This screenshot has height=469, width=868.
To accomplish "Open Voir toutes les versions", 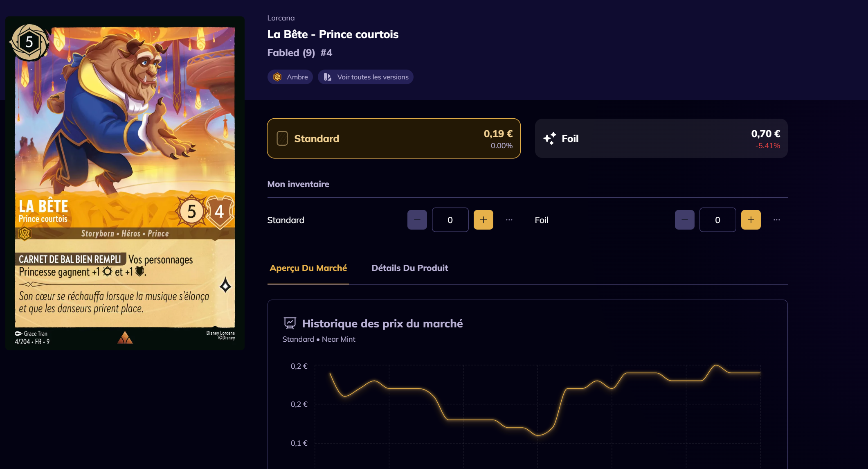I will 366,77.
